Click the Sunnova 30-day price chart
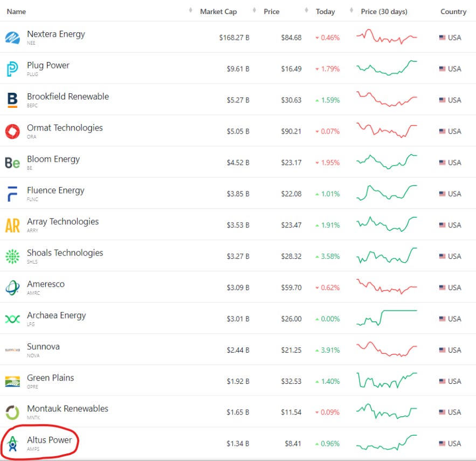The width and height of the screenshot is (476, 461). pyautogui.click(x=387, y=349)
